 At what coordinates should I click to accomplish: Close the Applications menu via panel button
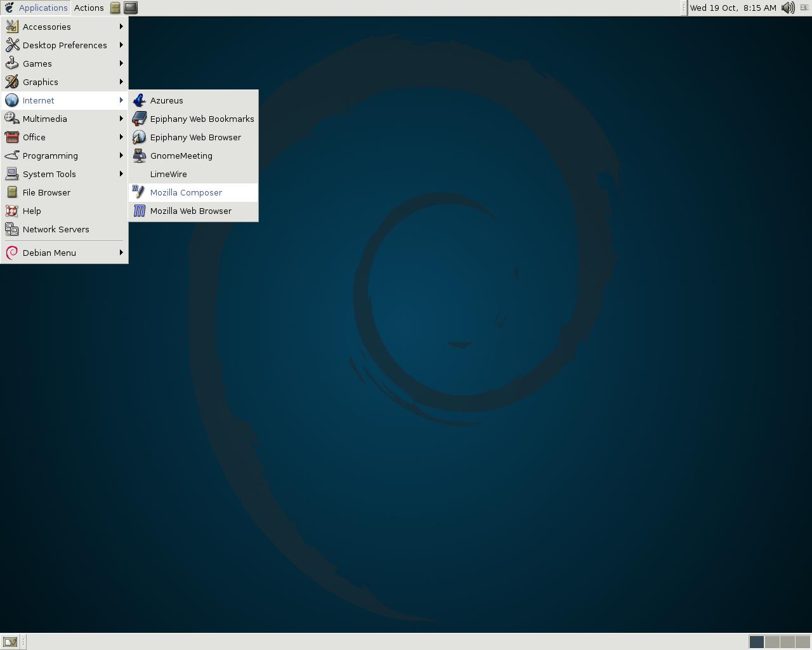(36, 8)
